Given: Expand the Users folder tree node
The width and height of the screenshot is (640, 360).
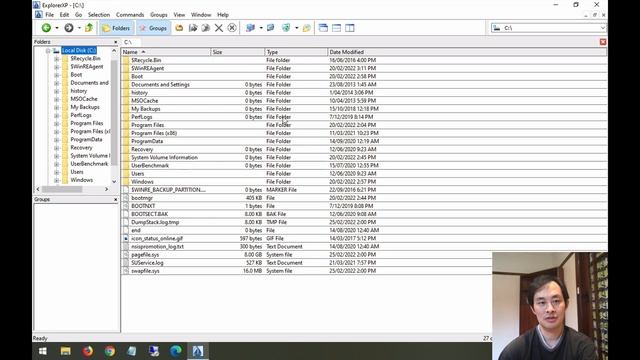Looking at the screenshot, I should (56, 172).
